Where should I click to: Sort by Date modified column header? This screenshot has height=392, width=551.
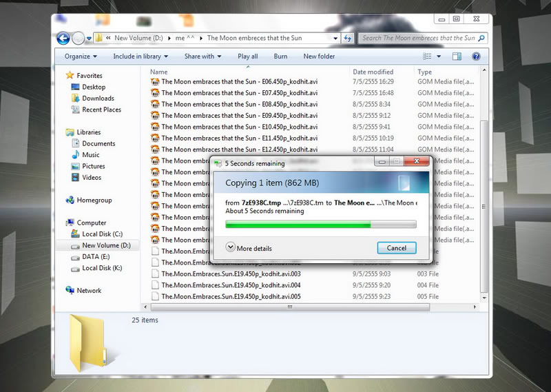373,72
